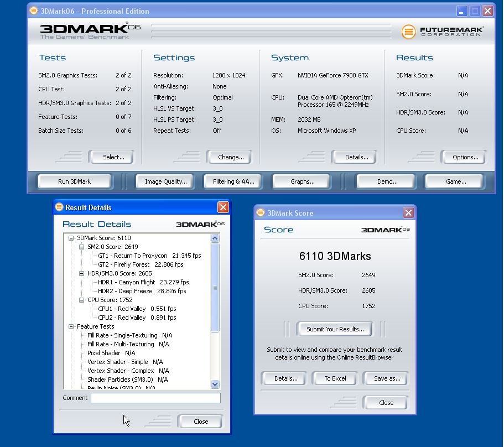This screenshot has height=447, width=504.
Task: Click Close in the Result Details window
Action: point(200,422)
